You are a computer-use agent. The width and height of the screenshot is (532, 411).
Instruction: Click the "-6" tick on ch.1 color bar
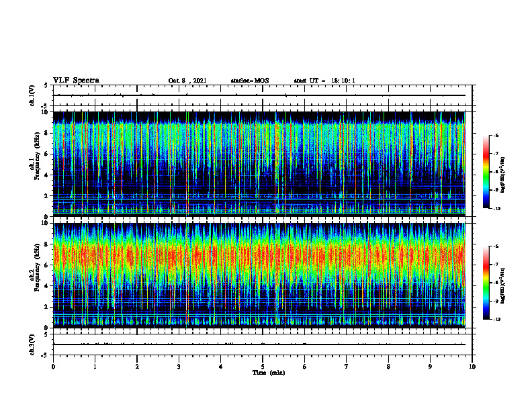(x=496, y=136)
